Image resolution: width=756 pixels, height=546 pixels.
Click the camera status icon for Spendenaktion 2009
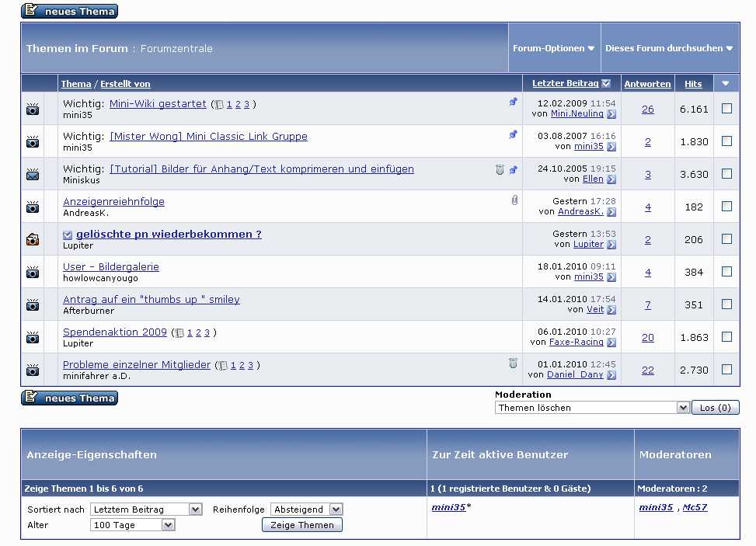[x=33, y=337]
